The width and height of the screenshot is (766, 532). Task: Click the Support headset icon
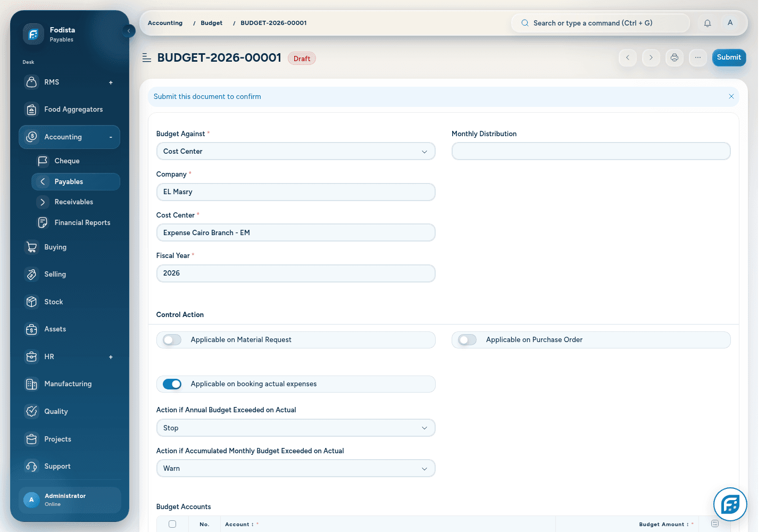pos(32,467)
